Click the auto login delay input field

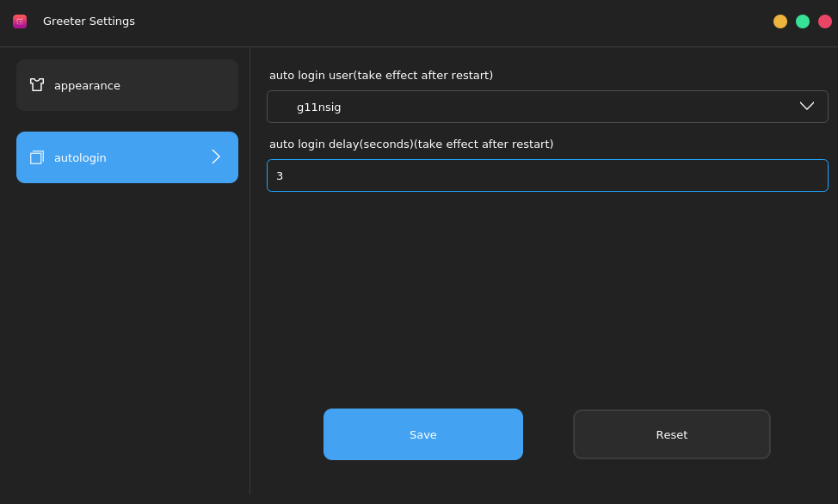[547, 175]
